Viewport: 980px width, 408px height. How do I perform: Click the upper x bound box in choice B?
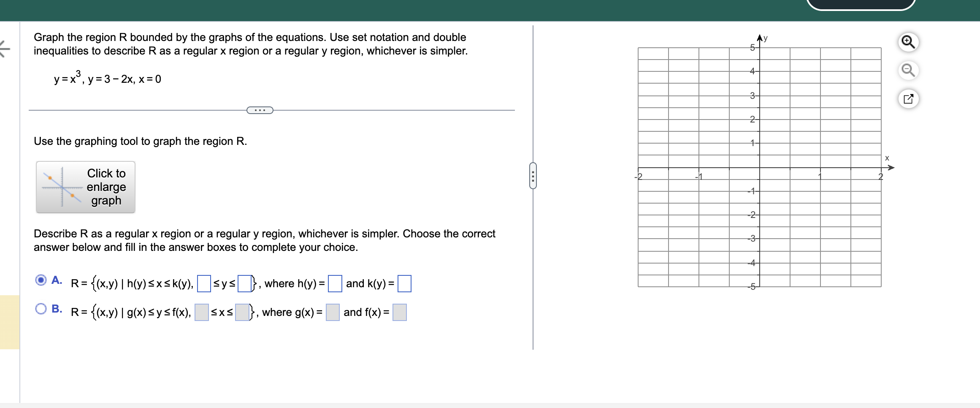[243, 313]
